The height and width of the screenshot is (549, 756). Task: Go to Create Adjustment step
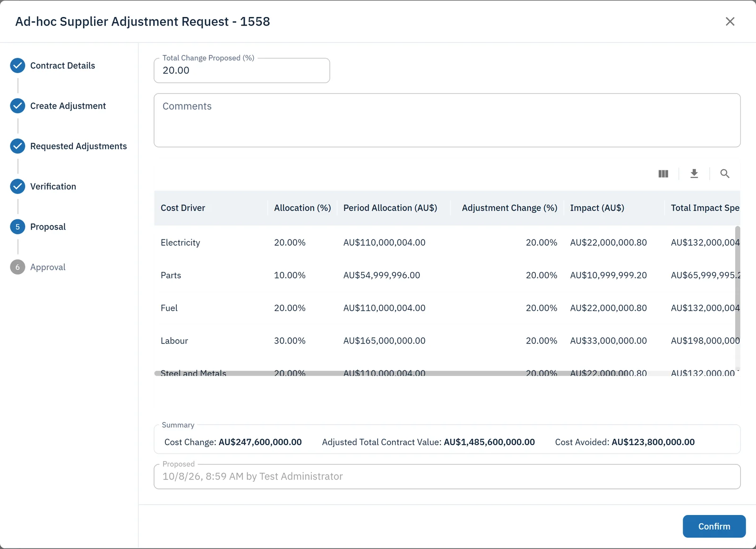click(x=68, y=106)
